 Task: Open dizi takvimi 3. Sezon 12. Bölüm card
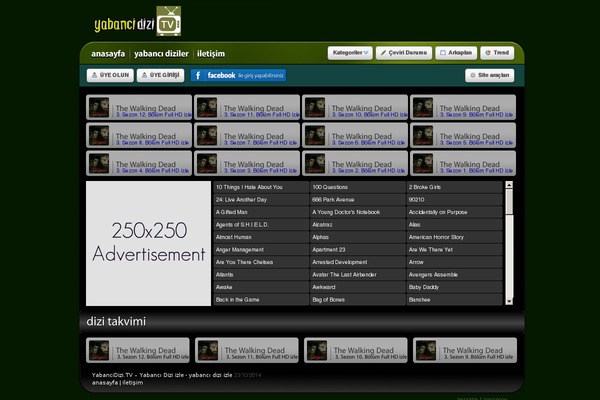click(138, 350)
